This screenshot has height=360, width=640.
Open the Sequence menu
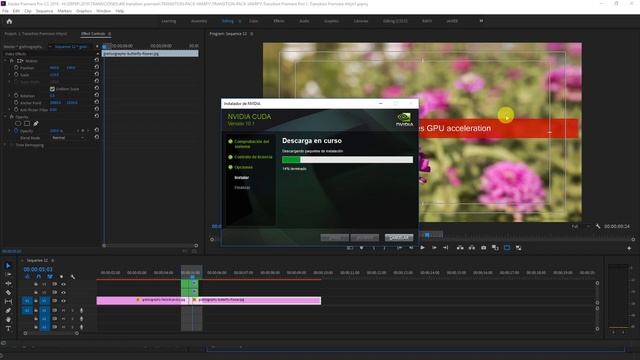(x=44, y=11)
